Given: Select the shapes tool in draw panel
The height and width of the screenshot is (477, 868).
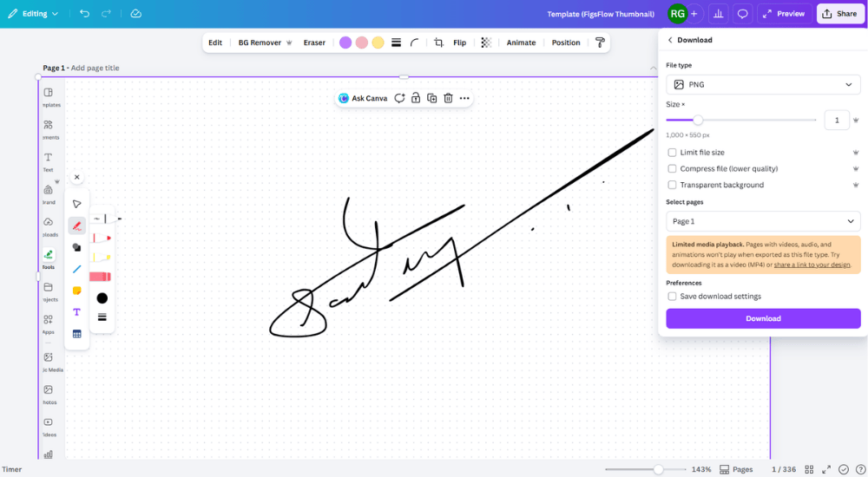Looking at the screenshot, I should click(77, 247).
